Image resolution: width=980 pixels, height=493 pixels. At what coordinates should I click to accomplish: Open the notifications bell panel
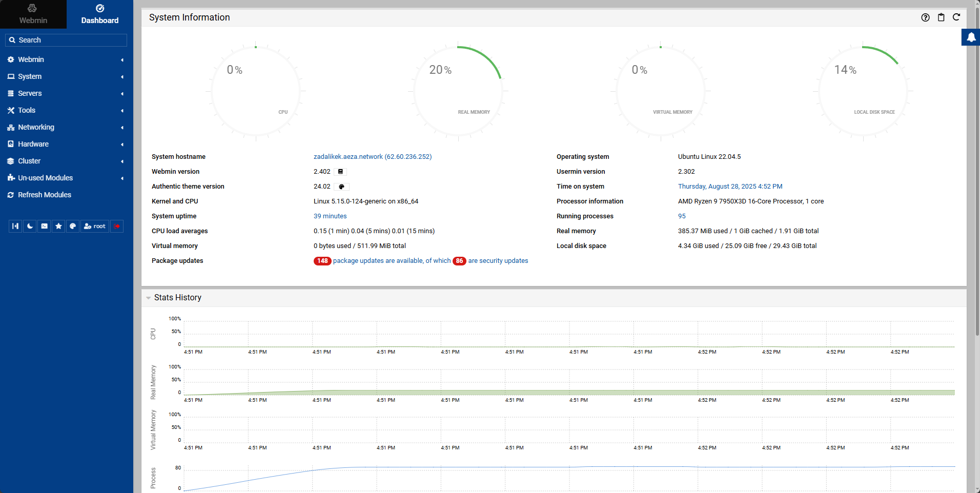pyautogui.click(x=971, y=37)
